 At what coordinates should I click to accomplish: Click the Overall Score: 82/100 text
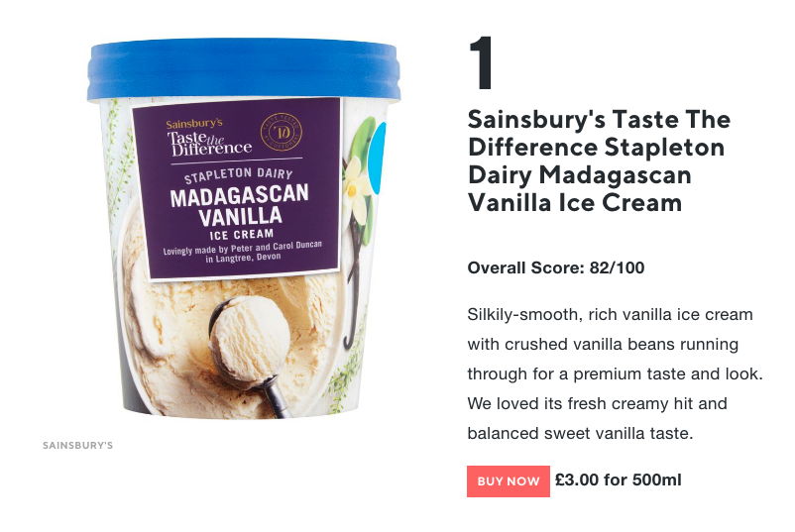point(556,267)
